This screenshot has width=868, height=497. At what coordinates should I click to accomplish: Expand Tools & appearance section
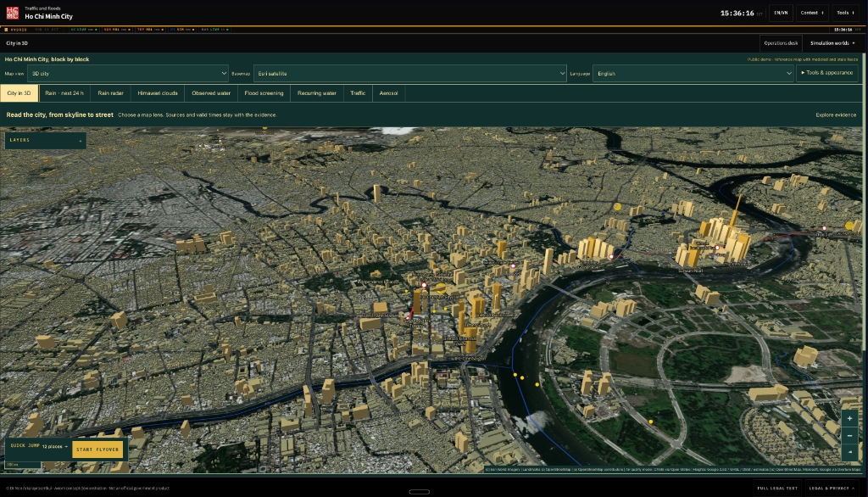click(x=827, y=73)
